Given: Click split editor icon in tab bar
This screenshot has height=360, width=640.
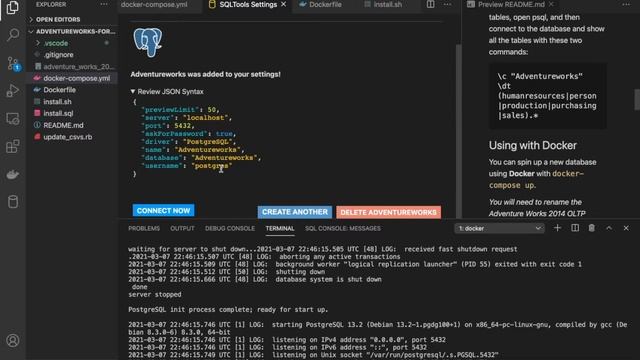Looking at the screenshot, I should (x=431, y=4).
